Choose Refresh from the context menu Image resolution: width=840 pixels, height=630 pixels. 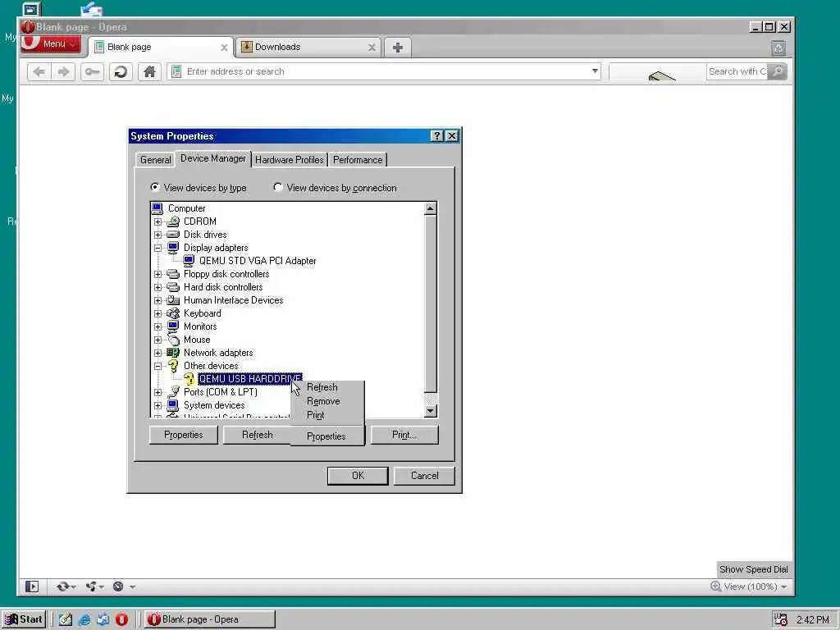(328, 387)
